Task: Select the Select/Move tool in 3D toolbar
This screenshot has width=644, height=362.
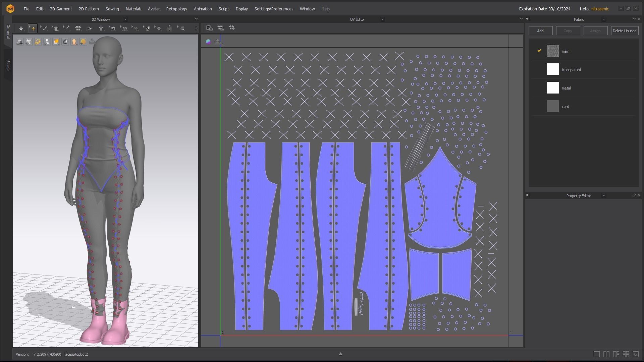Action: [33, 28]
